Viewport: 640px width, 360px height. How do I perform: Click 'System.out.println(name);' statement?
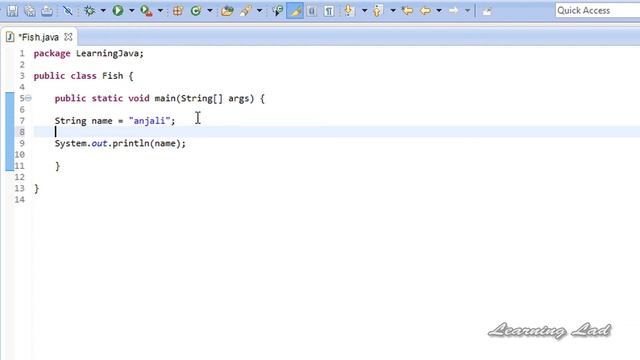(x=120, y=143)
